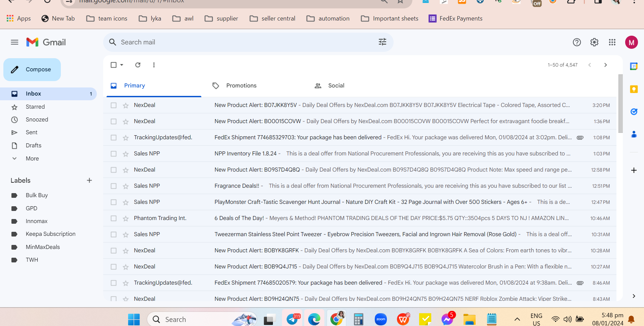Star the PlayMonster Craft-Tastic email
Screen dimensions: 644x326
(x=126, y=202)
